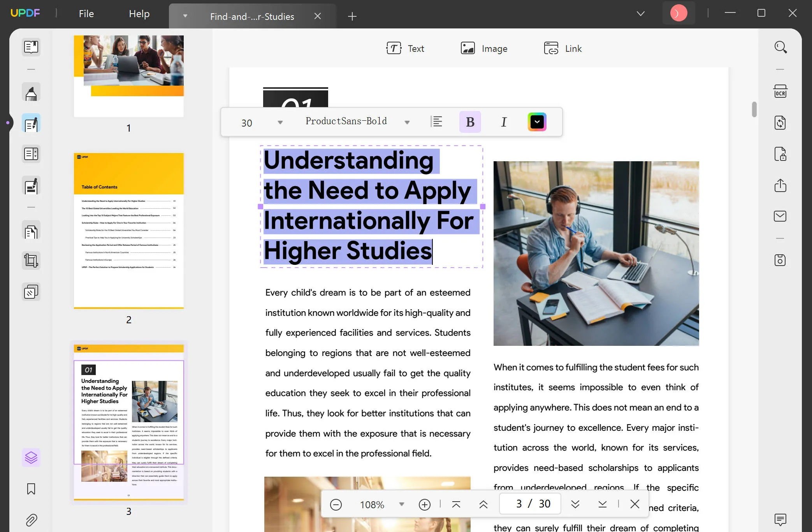Click the OCR tool icon in sidebar
This screenshot has width=812, height=532.
[781, 92]
